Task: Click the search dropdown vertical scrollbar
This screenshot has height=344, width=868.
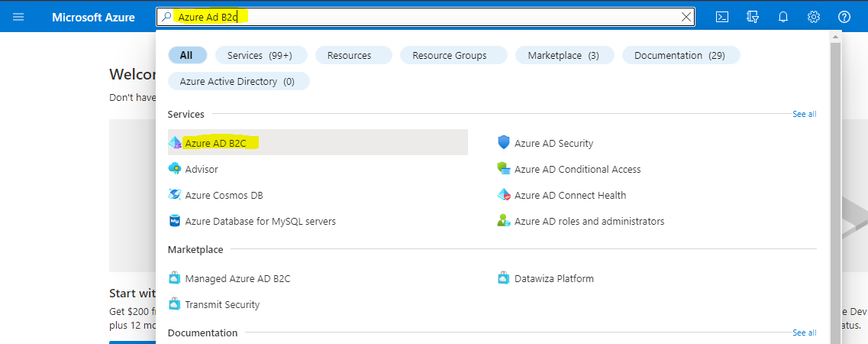Action: tap(835, 194)
